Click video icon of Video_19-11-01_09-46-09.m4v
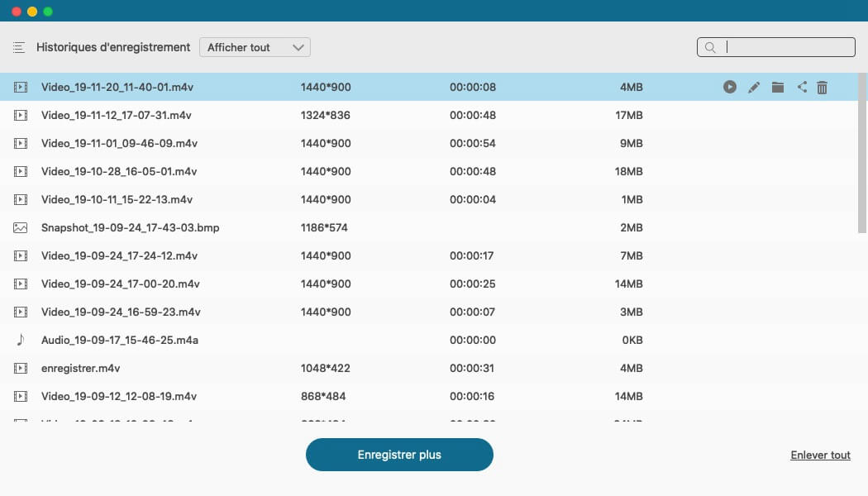 (x=21, y=143)
